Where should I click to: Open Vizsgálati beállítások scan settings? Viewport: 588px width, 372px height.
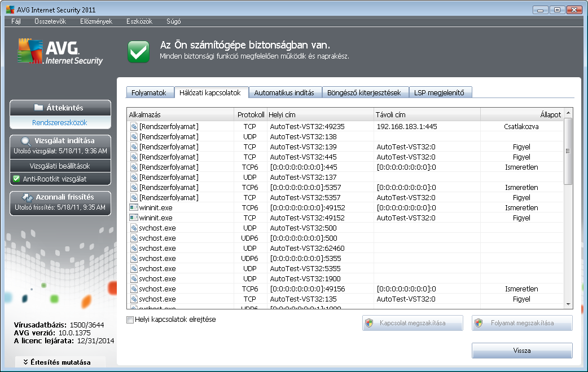60,166
